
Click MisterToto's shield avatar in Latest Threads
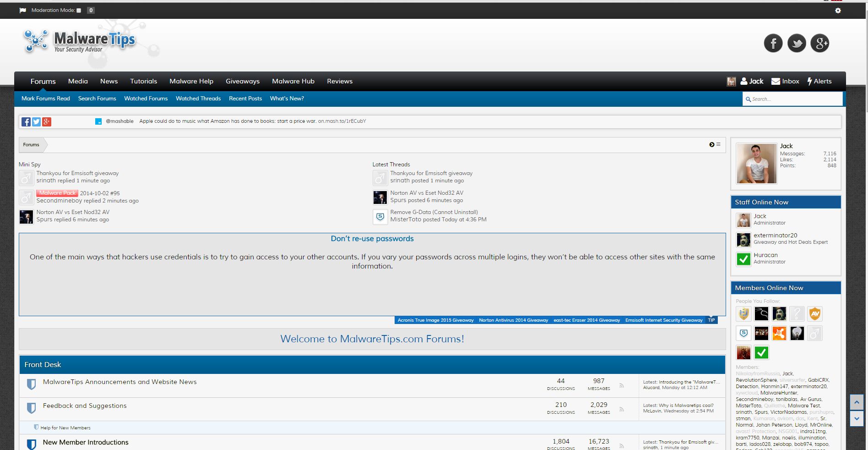(x=380, y=216)
